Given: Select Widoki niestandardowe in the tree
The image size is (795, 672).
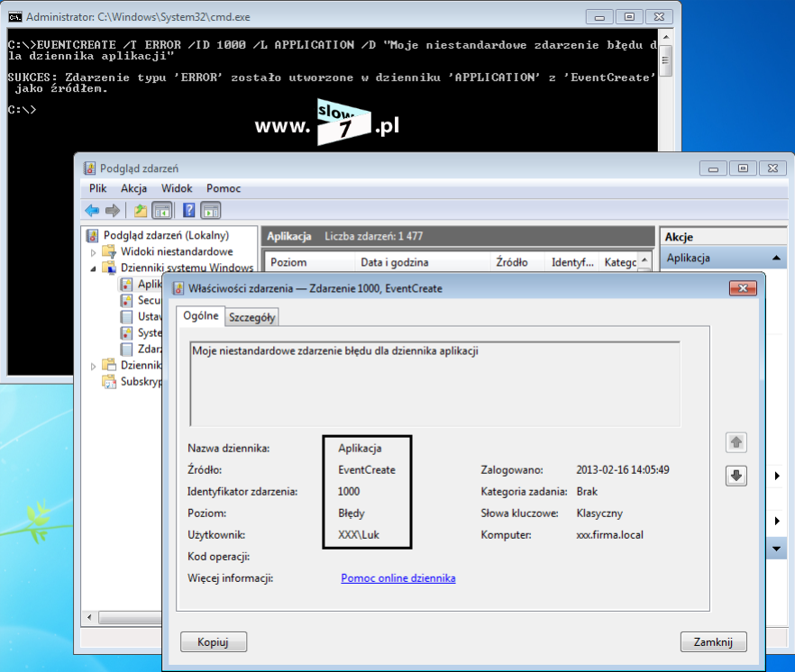Looking at the screenshot, I should [177, 251].
